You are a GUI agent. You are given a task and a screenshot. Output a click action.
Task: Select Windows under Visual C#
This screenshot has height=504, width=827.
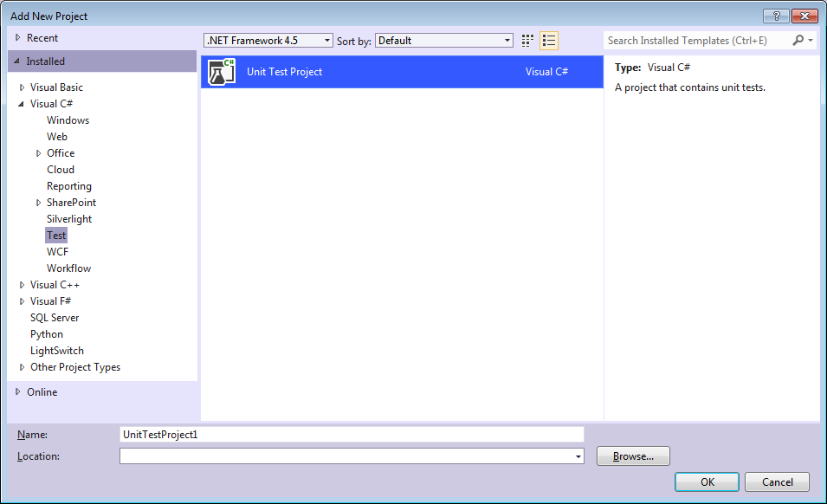68,120
